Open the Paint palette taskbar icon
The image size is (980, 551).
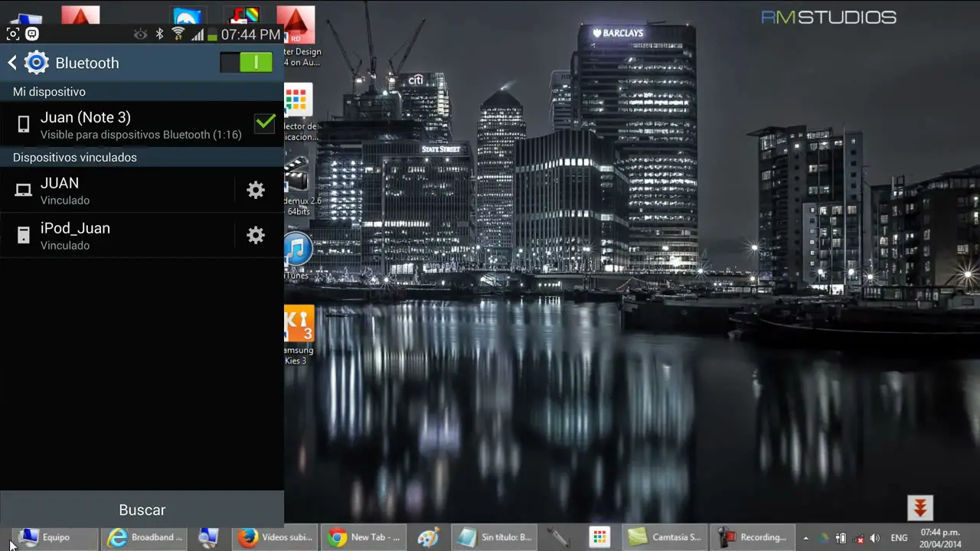pos(428,537)
